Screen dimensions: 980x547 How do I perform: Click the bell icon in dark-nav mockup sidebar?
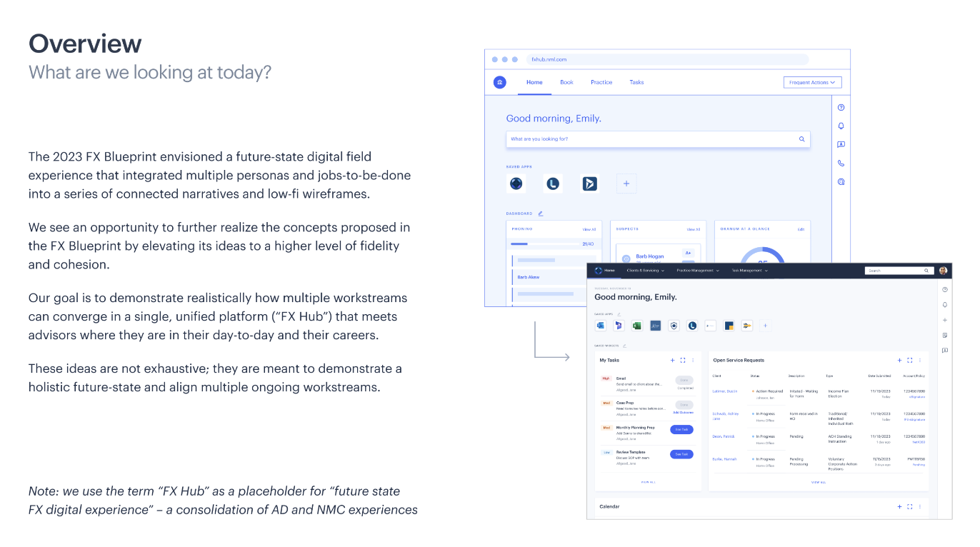[x=944, y=305]
